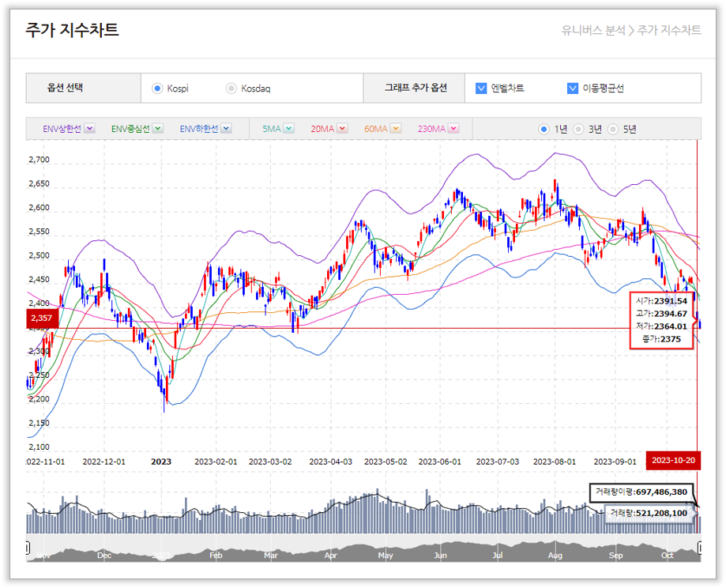
Task: Toggle the 이동평균선 checkbox
Action: 573,89
